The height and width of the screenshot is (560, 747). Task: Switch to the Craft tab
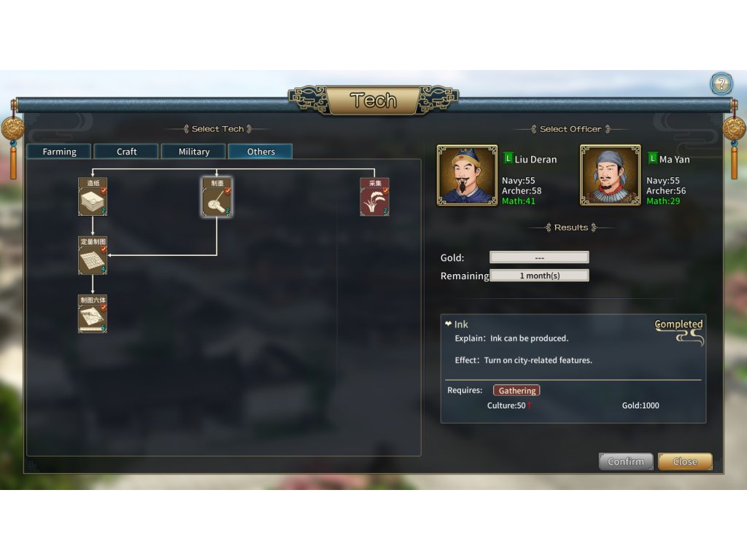click(126, 152)
